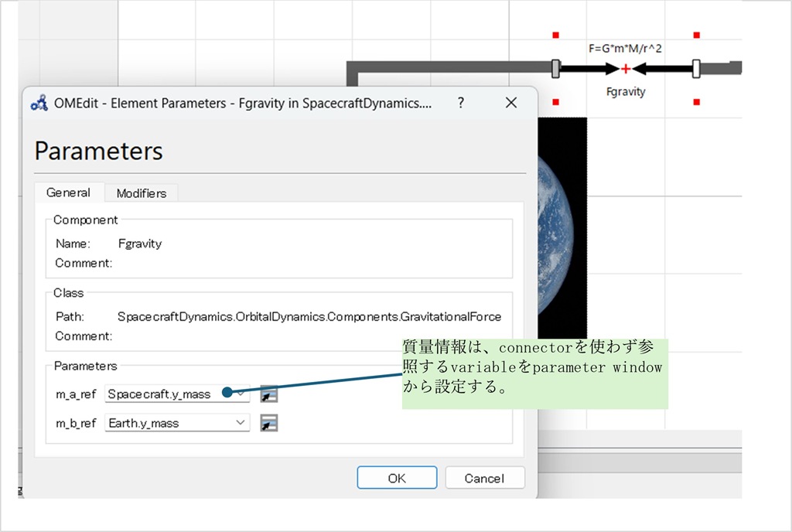Viewport: 792px width, 532px height.
Task: Click the top-left red selection handle
Action: coord(555,35)
